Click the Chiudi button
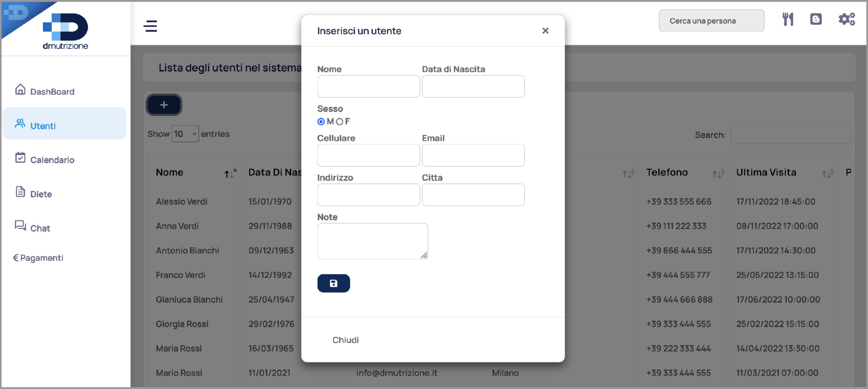 (346, 340)
